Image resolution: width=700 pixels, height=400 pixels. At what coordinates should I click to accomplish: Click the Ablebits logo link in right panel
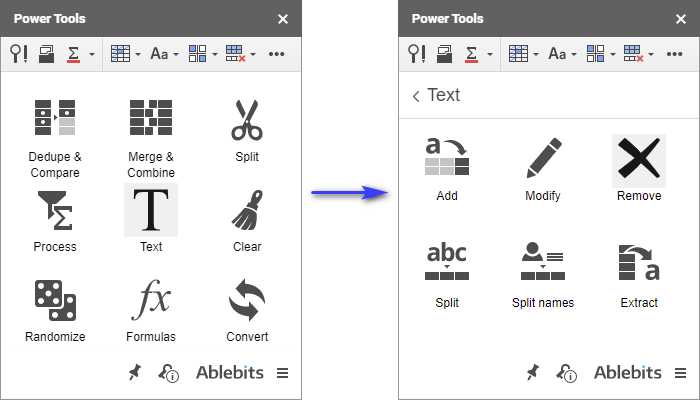(627, 372)
